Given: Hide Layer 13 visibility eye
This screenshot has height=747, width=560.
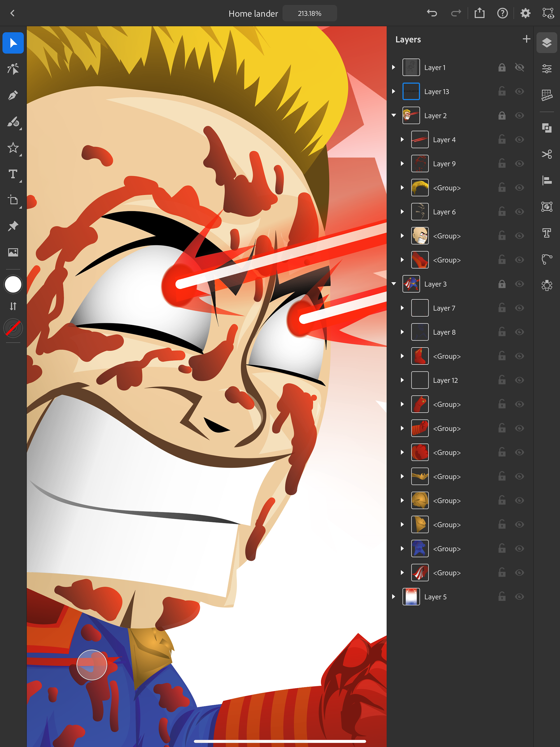Looking at the screenshot, I should (x=519, y=92).
